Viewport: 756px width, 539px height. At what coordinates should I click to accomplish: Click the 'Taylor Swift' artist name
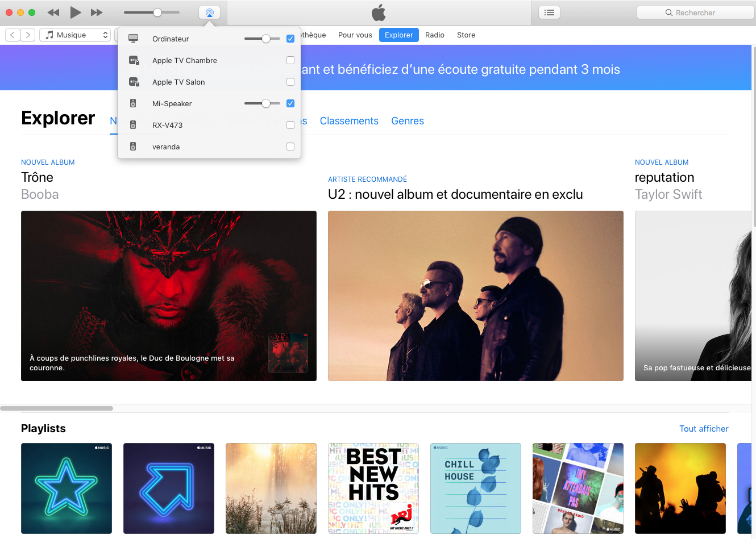668,194
